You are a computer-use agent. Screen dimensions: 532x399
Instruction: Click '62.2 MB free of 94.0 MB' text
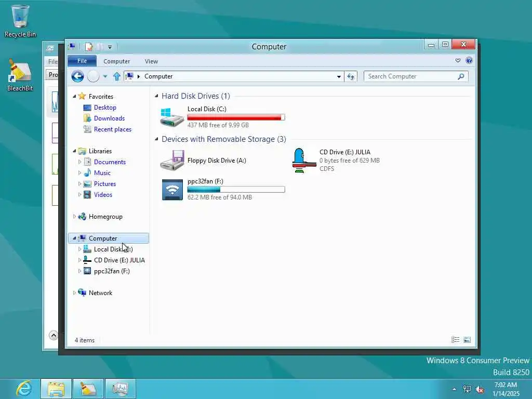point(220,197)
